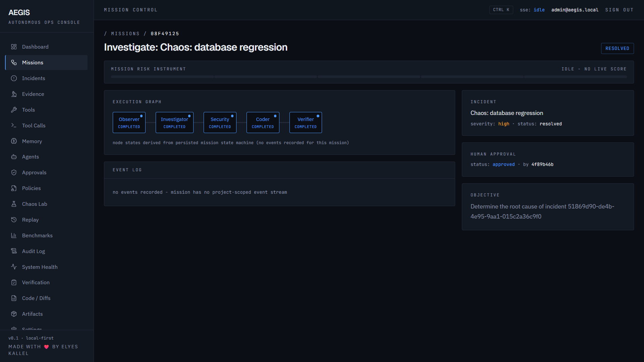The height and width of the screenshot is (362, 644).
Task: Open Chaos Lab section
Action: pyautogui.click(x=46, y=204)
